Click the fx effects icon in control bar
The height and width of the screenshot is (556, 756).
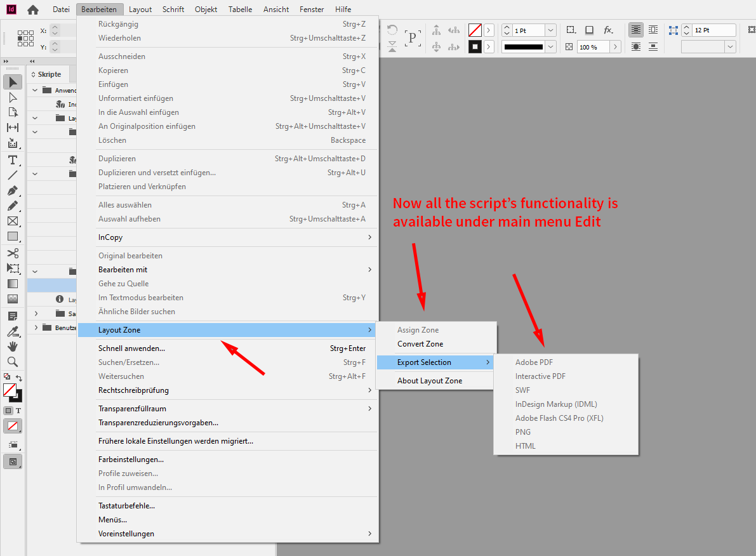607,29
